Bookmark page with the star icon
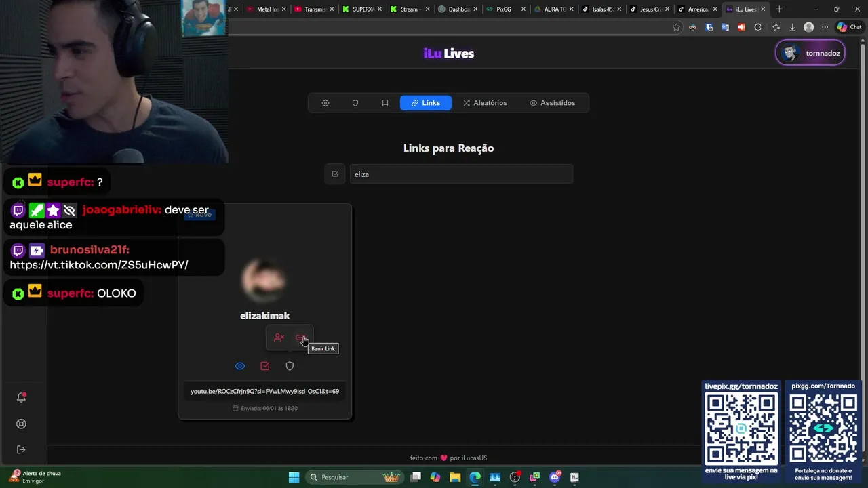This screenshot has width=868, height=488. [x=676, y=27]
